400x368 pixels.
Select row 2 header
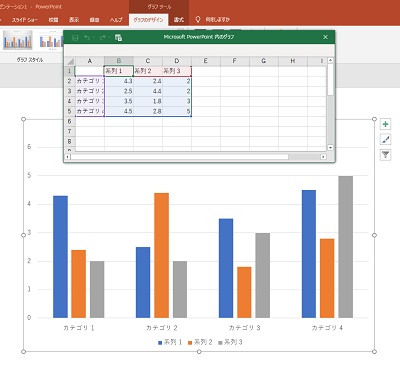coord(70,81)
